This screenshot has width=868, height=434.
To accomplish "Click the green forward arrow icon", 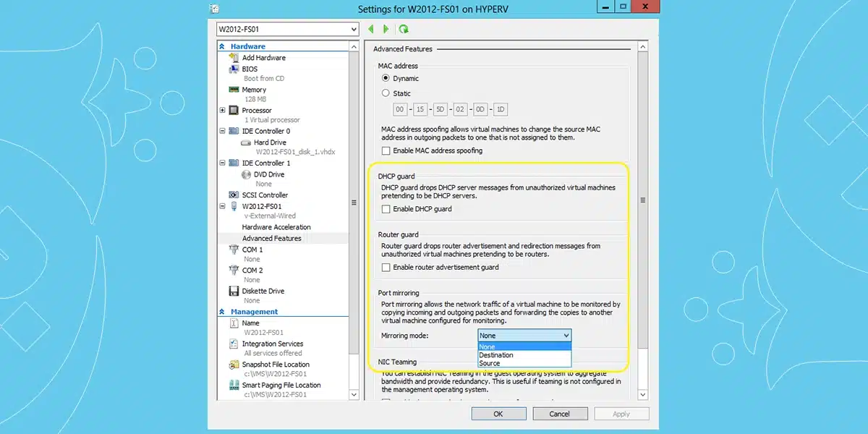I will 386,29.
